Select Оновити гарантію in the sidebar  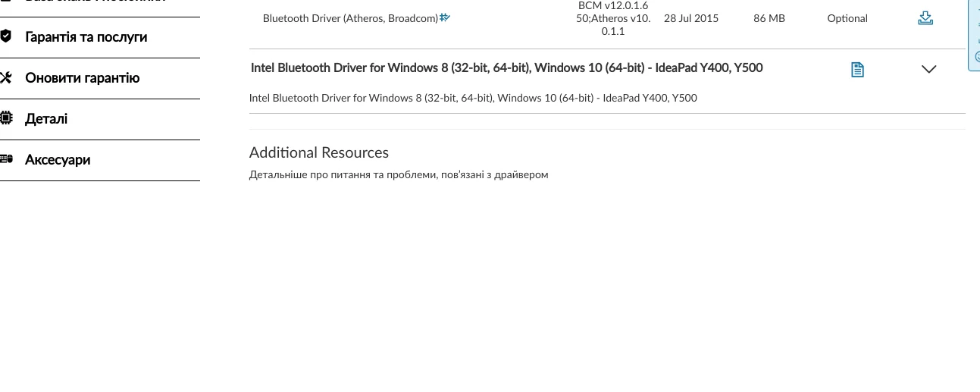tap(82, 77)
